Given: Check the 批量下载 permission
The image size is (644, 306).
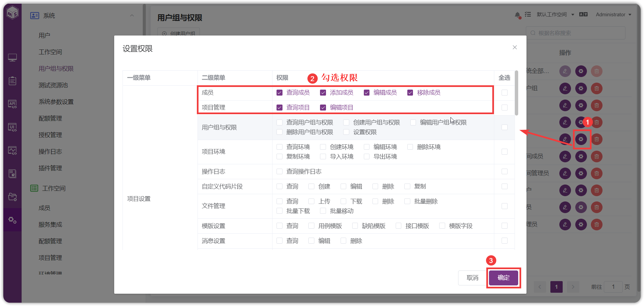Looking at the screenshot, I should click(280, 211).
